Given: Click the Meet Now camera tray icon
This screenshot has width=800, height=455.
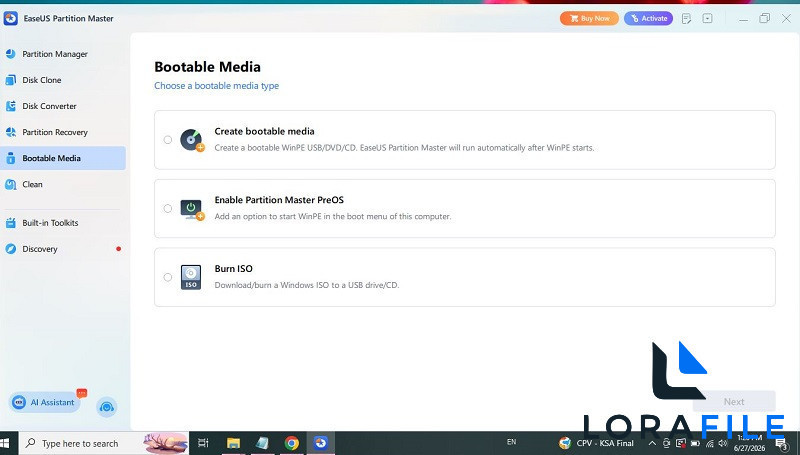Looking at the screenshot, I should pyautogui.click(x=666, y=443).
